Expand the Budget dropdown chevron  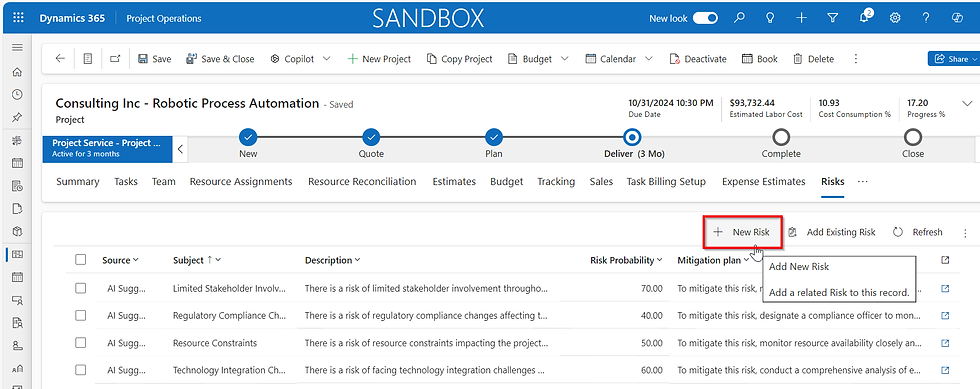(x=564, y=59)
